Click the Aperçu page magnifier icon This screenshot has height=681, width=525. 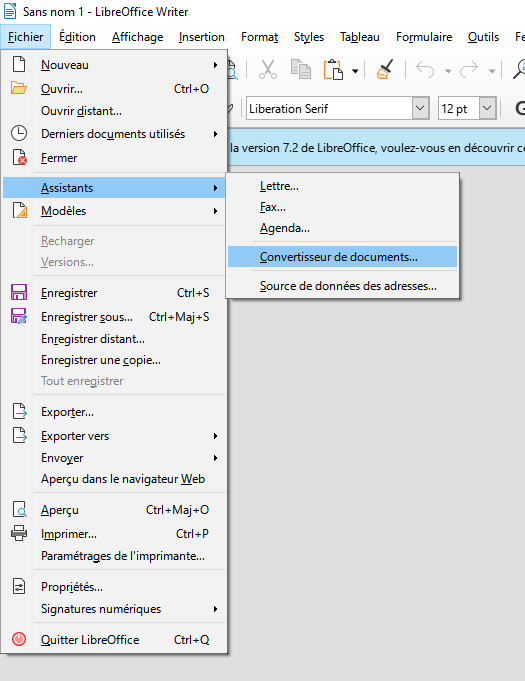click(20, 509)
